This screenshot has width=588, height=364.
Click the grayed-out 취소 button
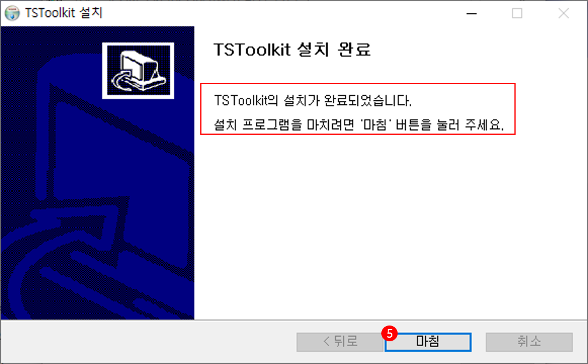coord(529,342)
